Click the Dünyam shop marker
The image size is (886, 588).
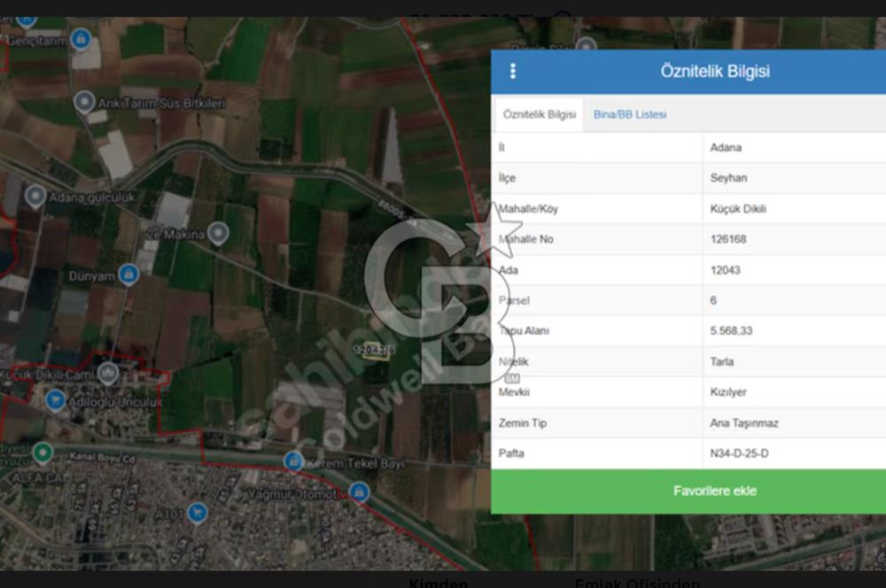128,275
